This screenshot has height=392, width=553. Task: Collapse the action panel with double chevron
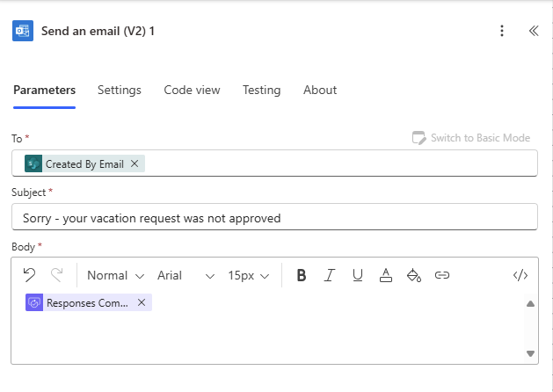coord(533,31)
